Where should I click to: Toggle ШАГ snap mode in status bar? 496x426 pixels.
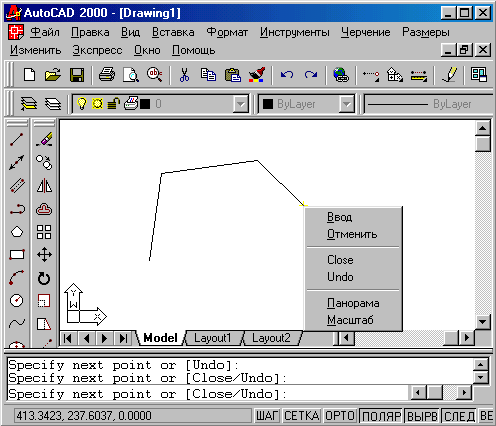click(267, 416)
